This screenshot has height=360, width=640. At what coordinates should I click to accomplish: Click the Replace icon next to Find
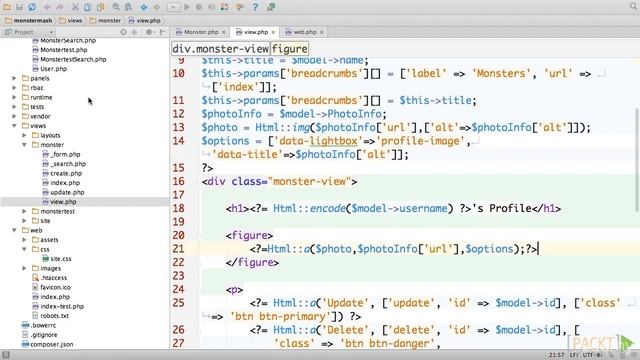129,7
